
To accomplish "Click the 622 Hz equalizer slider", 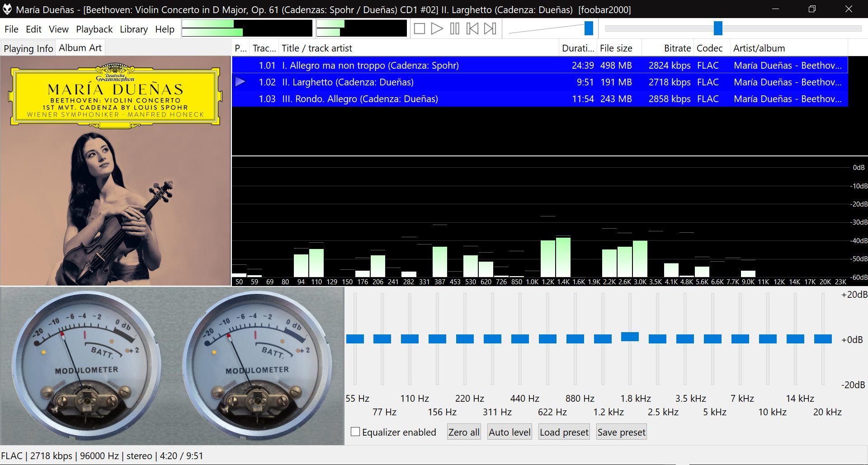I will [548, 339].
